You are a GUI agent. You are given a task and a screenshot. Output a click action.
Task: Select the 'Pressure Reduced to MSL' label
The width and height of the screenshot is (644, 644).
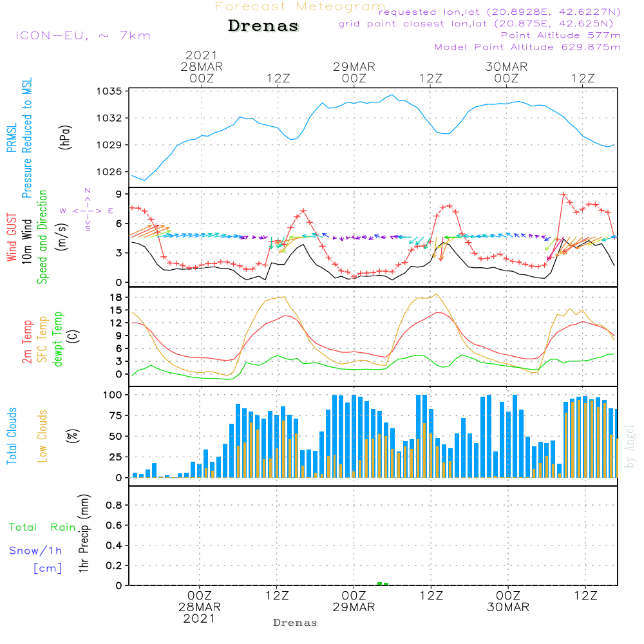pyautogui.click(x=26, y=138)
